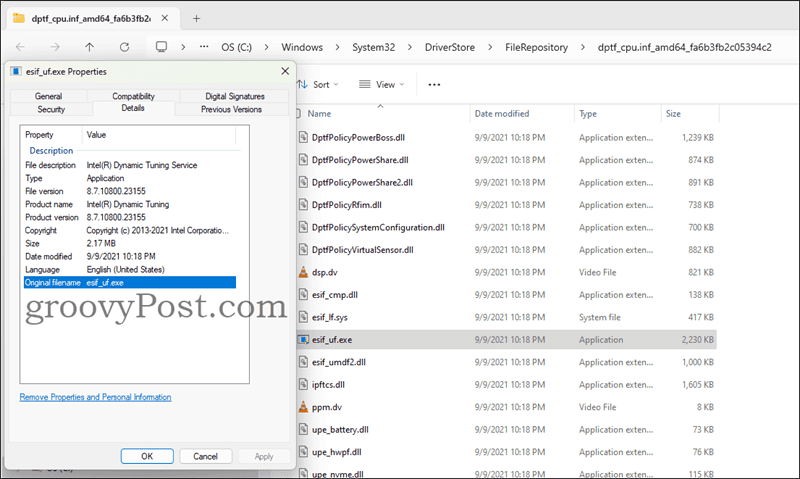Open the See more options ellipsis in toolbar
Screen dimensions: 800x479
click(x=434, y=85)
